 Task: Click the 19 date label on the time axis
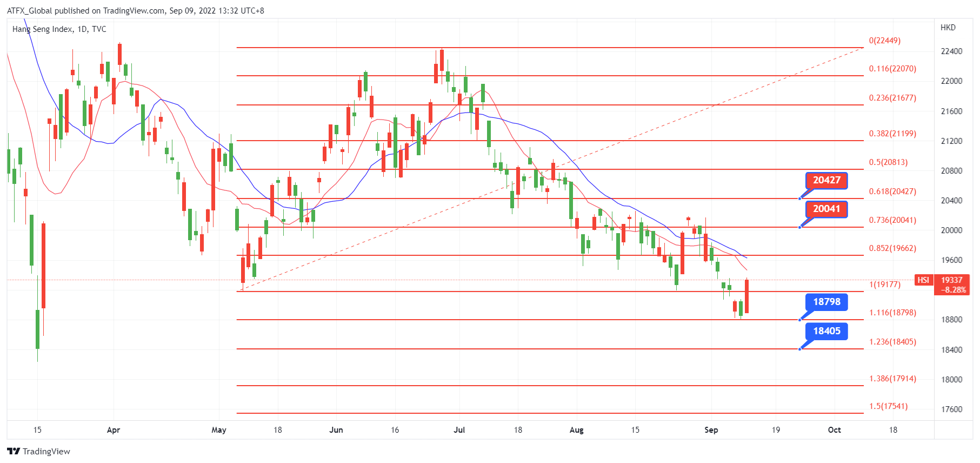pos(776,430)
